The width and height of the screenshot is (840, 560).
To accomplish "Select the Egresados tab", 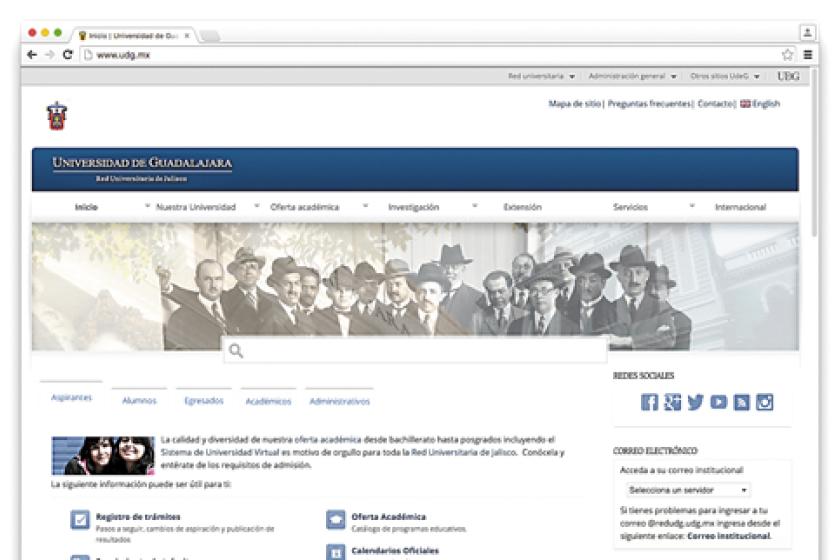I will [x=204, y=400].
